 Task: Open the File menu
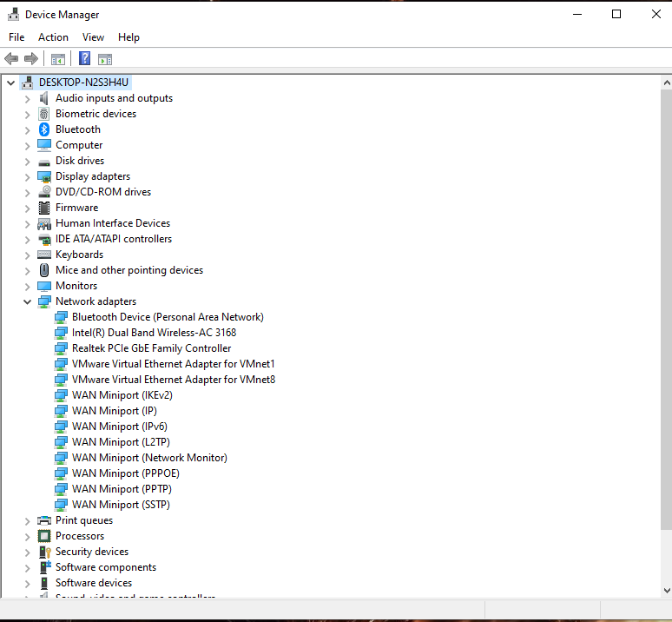16,37
